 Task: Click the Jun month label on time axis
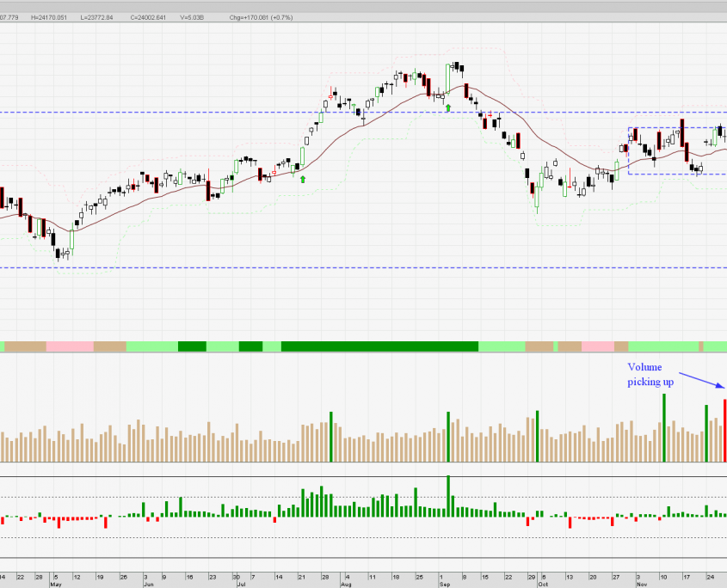[150, 584]
